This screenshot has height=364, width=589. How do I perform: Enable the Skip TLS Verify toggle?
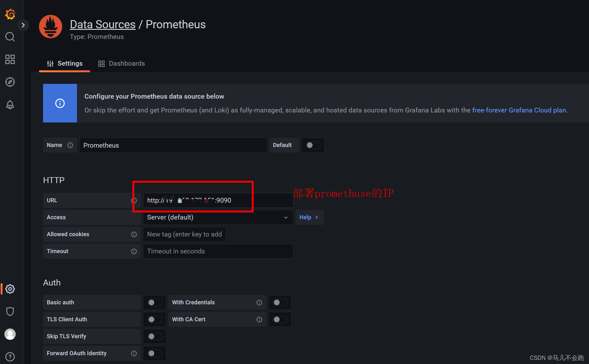pyautogui.click(x=155, y=336)
